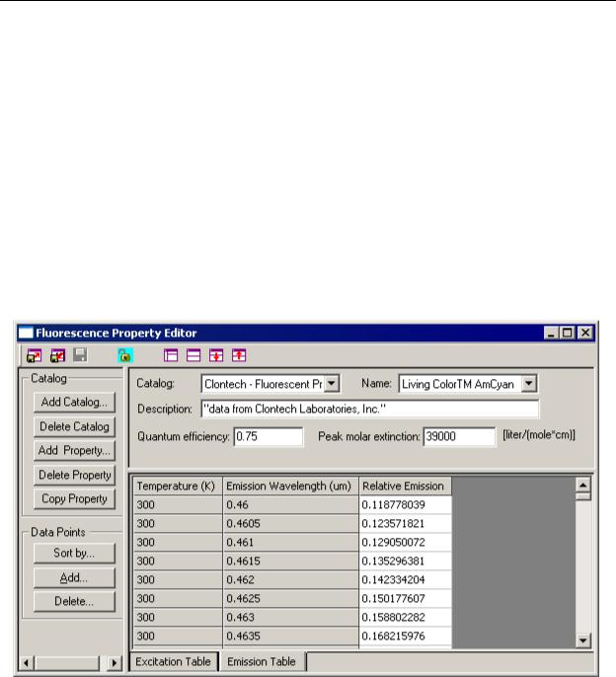The image size is (616, 677).
Task: Select cell with relative emission 0.118778039
Action: [405, 504]
